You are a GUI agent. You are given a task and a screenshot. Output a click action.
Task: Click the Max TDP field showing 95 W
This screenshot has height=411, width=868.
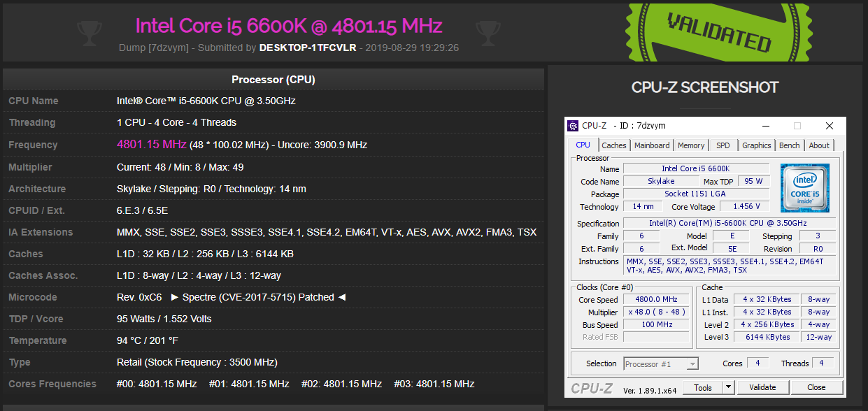(x=753, y=181)
